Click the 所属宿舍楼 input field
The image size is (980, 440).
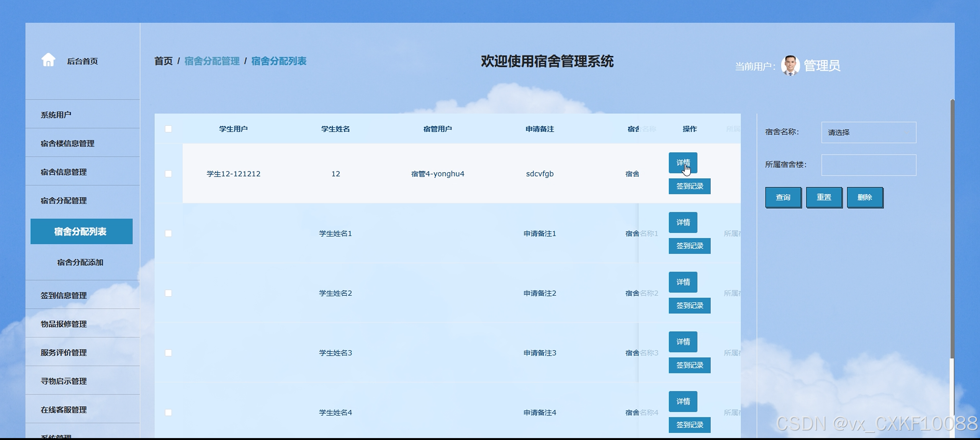pos(868,165)
